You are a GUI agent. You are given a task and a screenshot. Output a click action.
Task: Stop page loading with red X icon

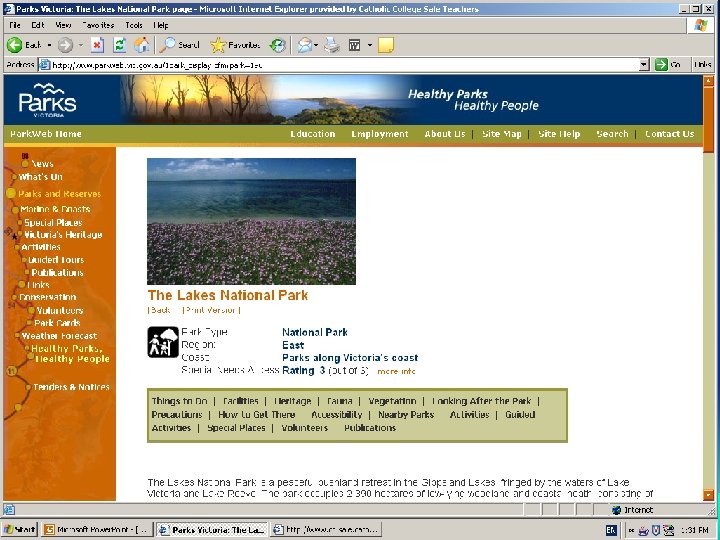click(97, 45)
